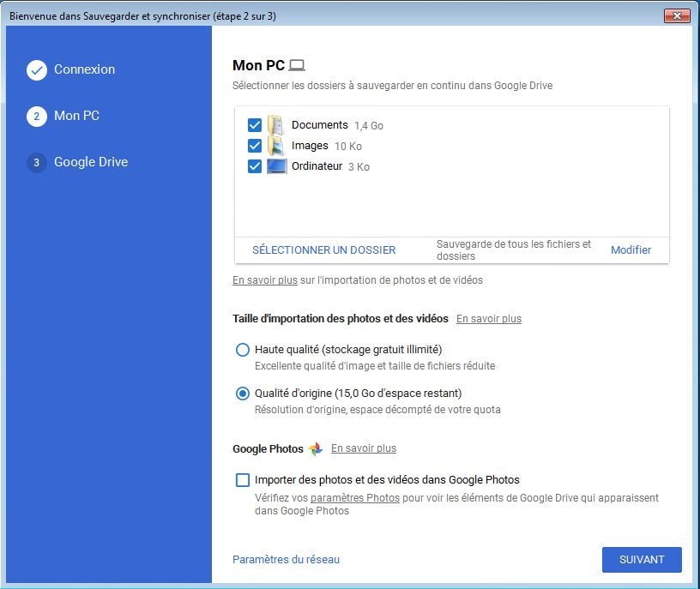Viewport: 700px width, 589px height.
Task: Click the Connexion checkmark step icon
Action: pos(36,70)
